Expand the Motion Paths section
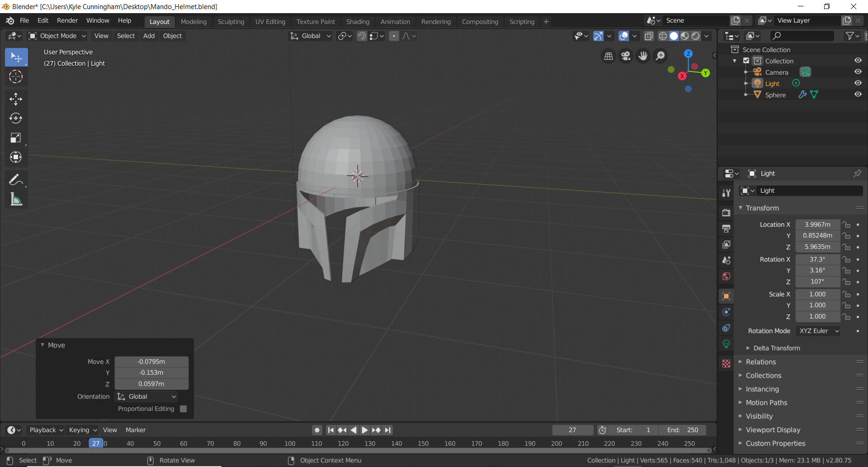Viewport: 868px width, 467px height. 768,403
